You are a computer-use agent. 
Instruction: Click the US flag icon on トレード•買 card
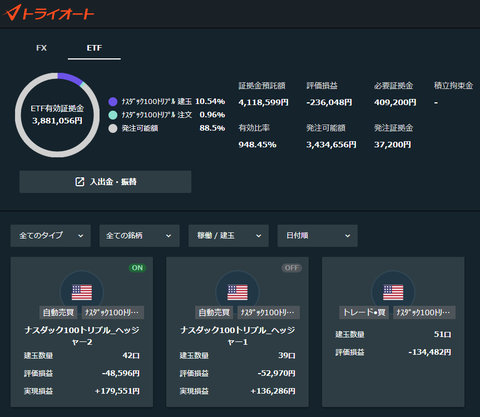[x=393, y=292]
